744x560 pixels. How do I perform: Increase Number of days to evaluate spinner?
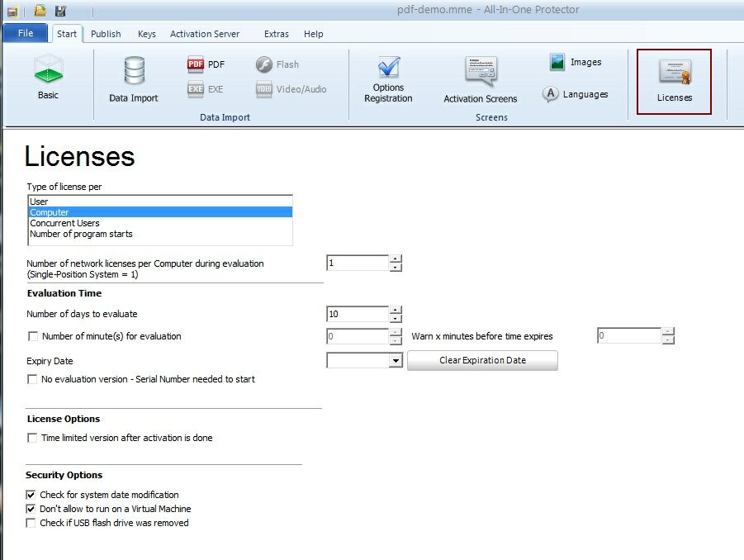click(396, 310)
